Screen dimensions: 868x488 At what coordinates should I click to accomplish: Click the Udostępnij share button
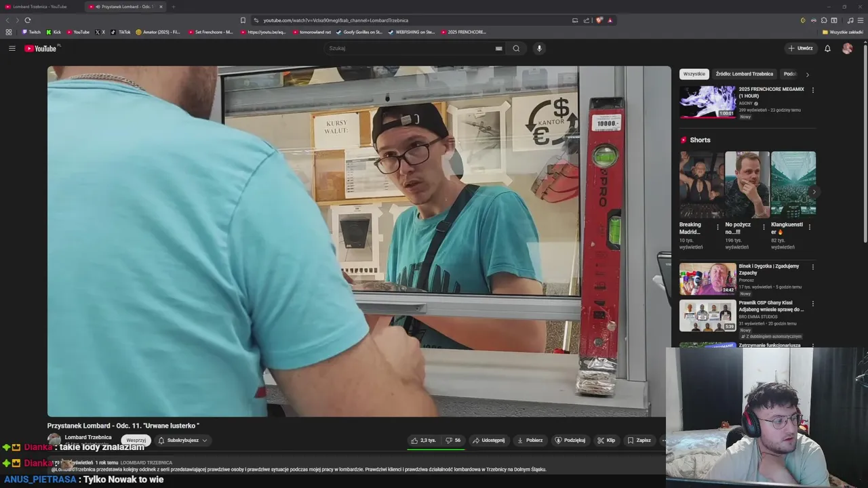click(489, 440)
